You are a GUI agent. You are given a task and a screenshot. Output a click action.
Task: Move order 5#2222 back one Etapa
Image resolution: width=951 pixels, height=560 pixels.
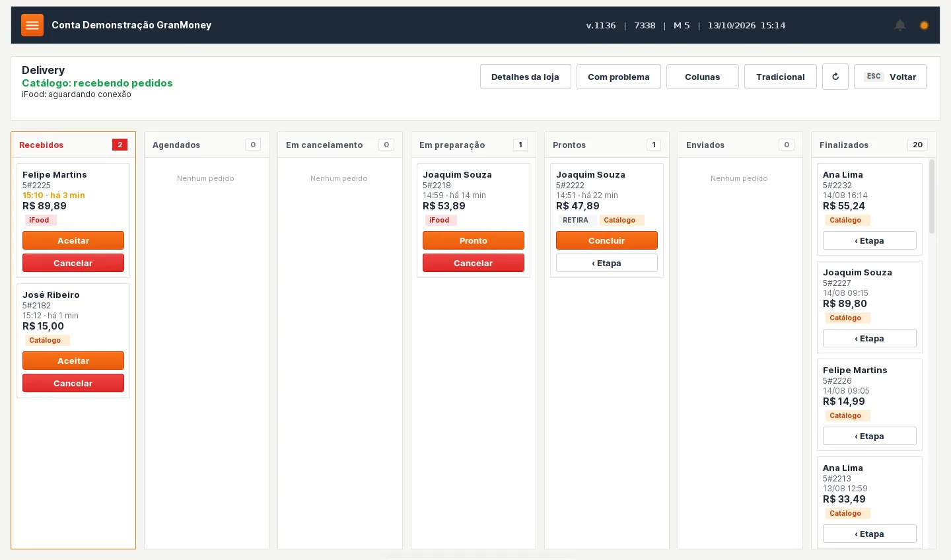pos(607,263)
